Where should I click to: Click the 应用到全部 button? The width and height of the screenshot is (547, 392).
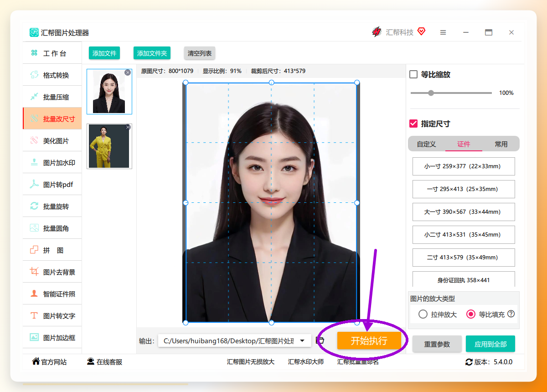(490, 344)
